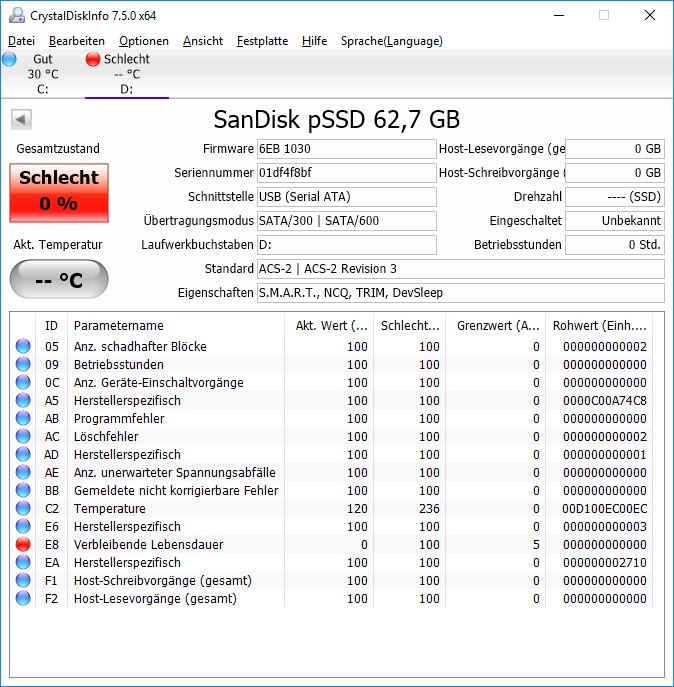Click status icon of row F1 Host-Schreibvorgänge
Viewport: 674px width, 687px height.
23,580
